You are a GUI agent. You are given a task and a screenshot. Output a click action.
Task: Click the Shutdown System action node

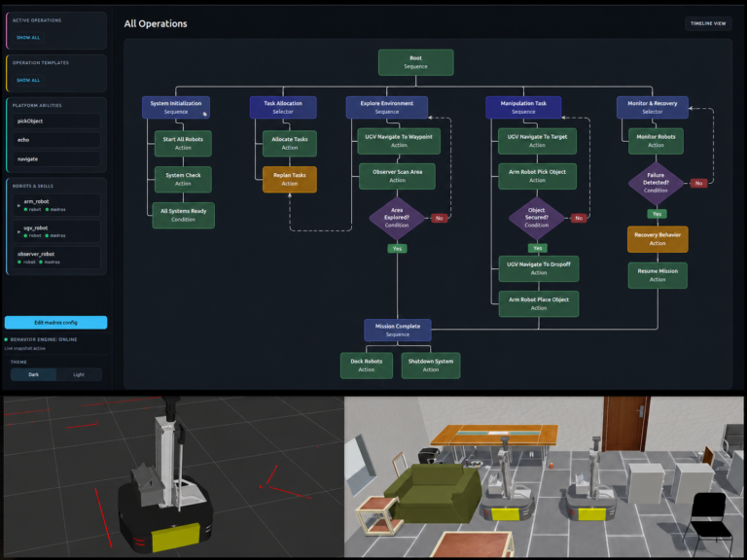point(431,366)
